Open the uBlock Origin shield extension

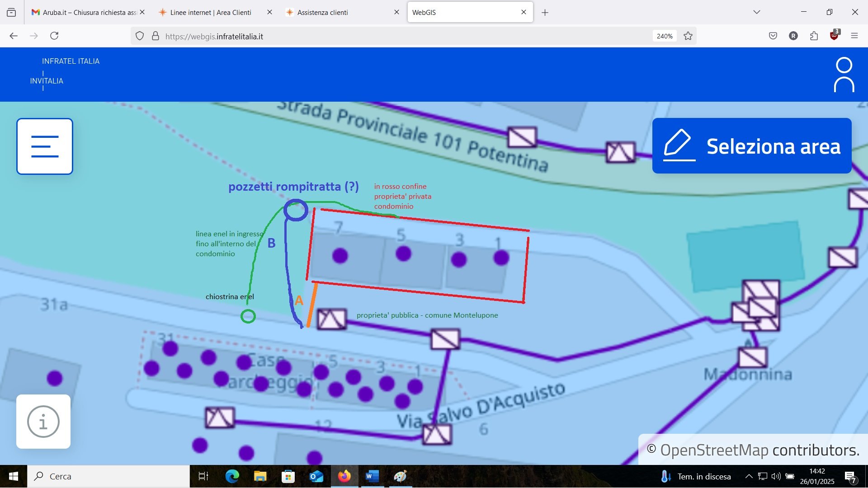(834, 36)
